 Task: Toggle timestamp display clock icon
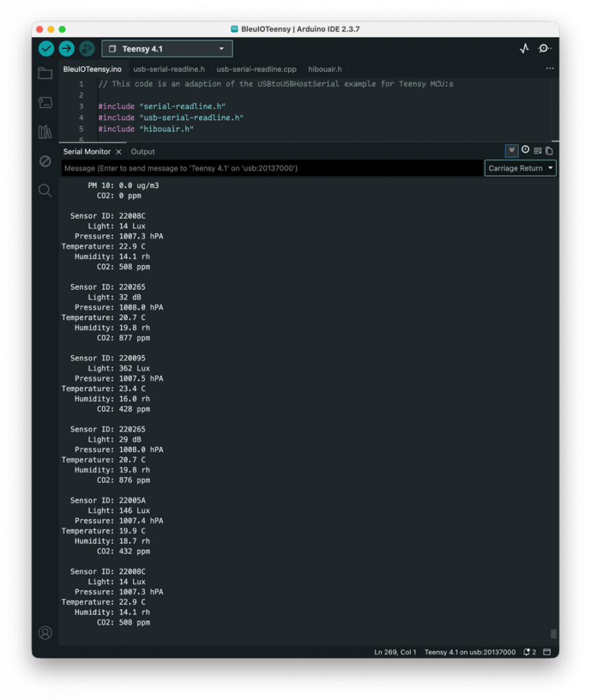click(x=525, y=150)
